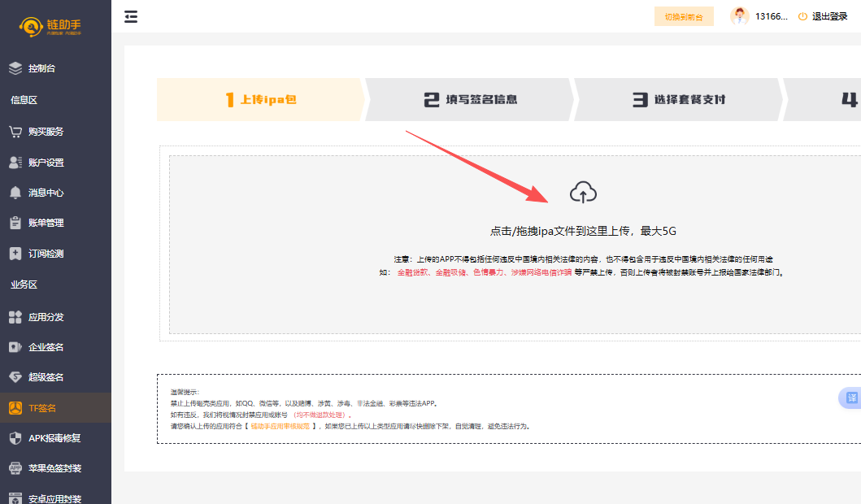Click the 超级签名 diamond icon
The height and width of the screenshot is (504, 861).
15,377
